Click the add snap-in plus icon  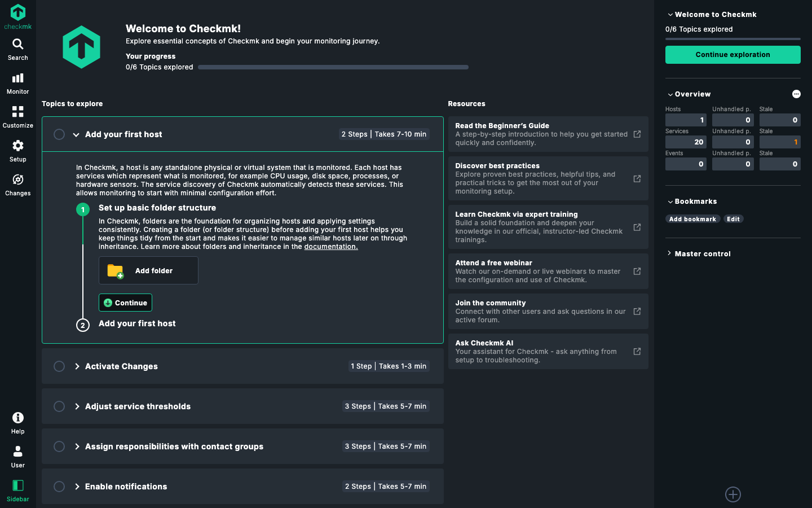click(733, 494)
